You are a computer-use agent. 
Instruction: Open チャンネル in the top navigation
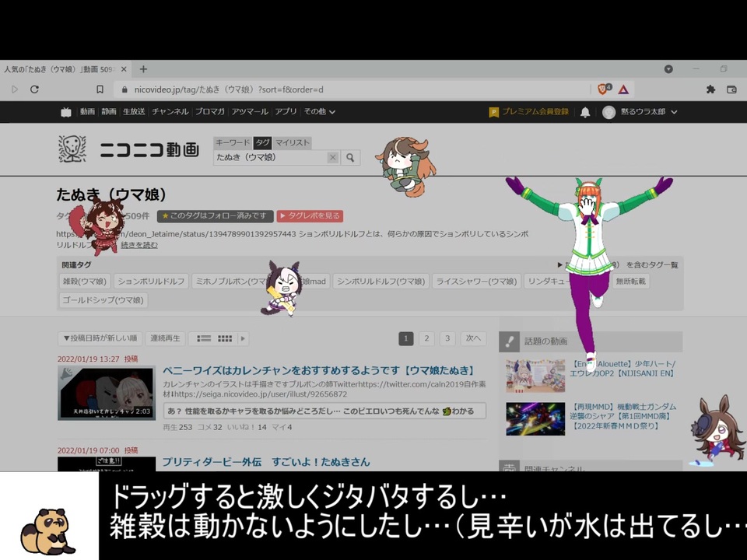pyautogui.click(x=170, y=112)
